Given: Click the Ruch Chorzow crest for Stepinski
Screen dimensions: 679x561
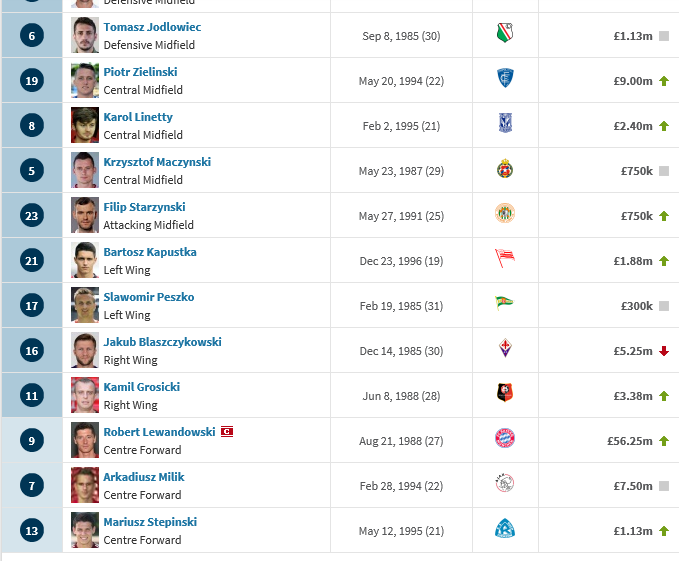Looking at the screenshot, I should (x=505, y=529).
